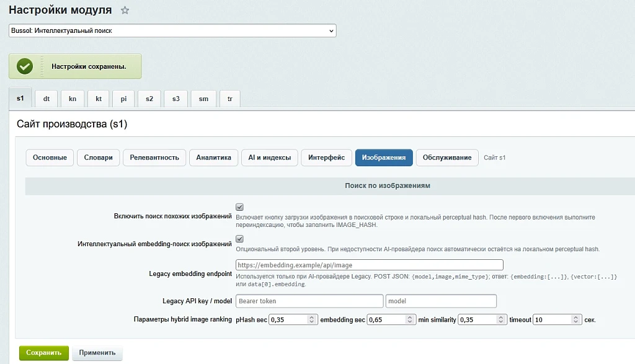Open the Релевантность settings section

pos(154,158)
